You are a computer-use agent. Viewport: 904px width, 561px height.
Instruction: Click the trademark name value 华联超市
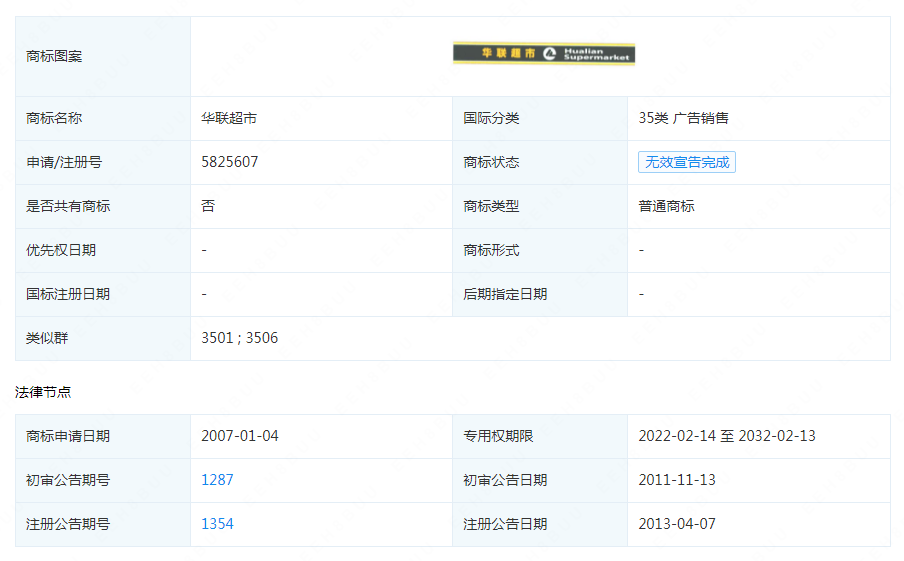[x=229, y=118]
